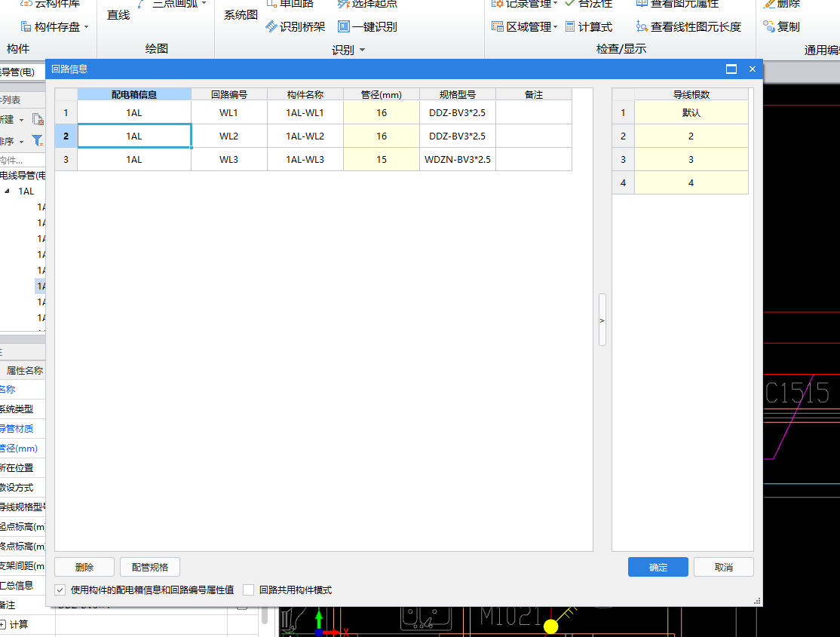The height and width of the screenshot is (637, 840).
Task: Open the 系统图 tool
Action: [241, 15]
